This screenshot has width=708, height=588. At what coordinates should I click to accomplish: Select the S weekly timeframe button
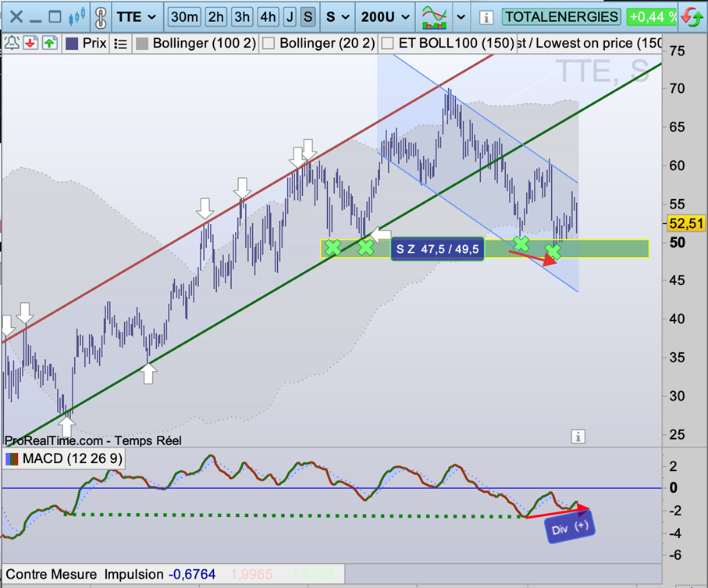pyautogui.click(x=308, y=17)
